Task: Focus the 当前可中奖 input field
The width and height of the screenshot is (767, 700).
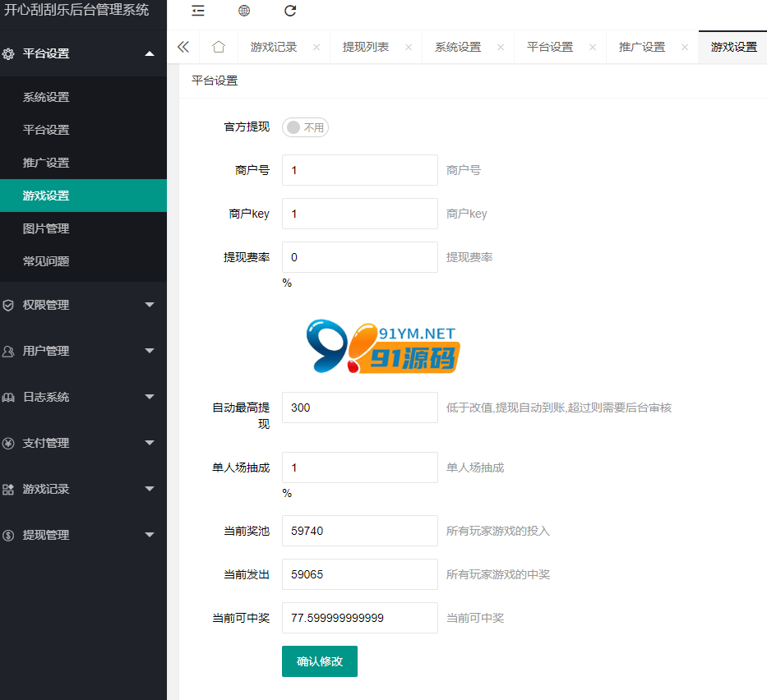Action: coord(359,618)
